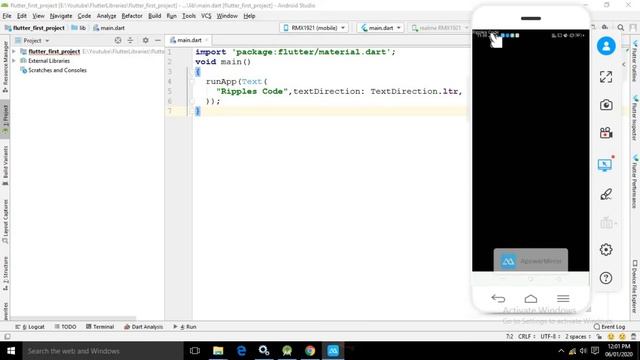
Task: Click flutter_first_project breadcrumb
Action: (35, 28)
